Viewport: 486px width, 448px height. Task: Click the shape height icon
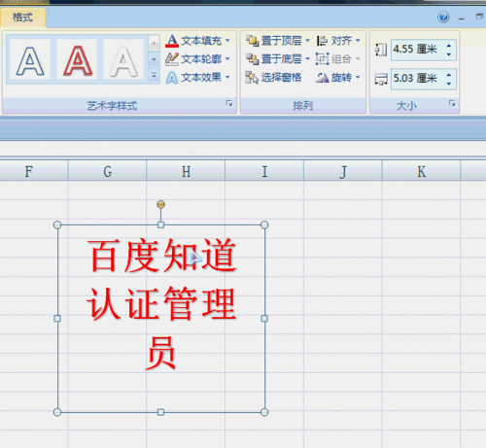[x=381, y=50]
